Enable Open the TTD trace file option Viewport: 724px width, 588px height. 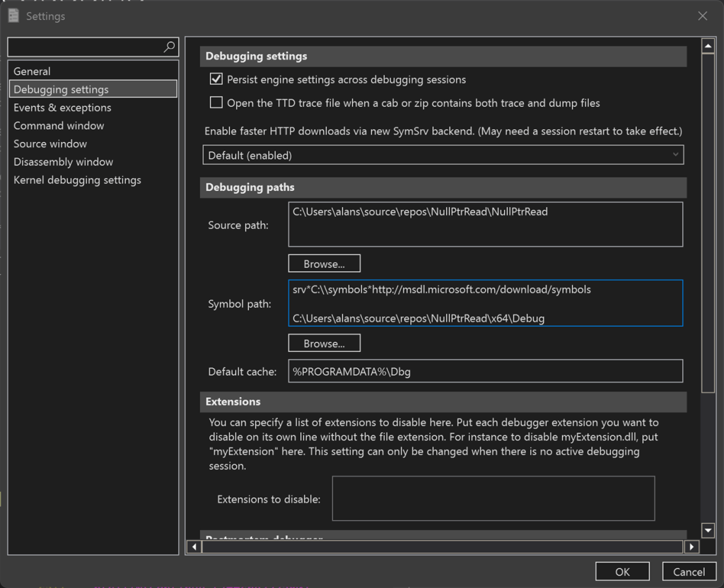point(216,103)
